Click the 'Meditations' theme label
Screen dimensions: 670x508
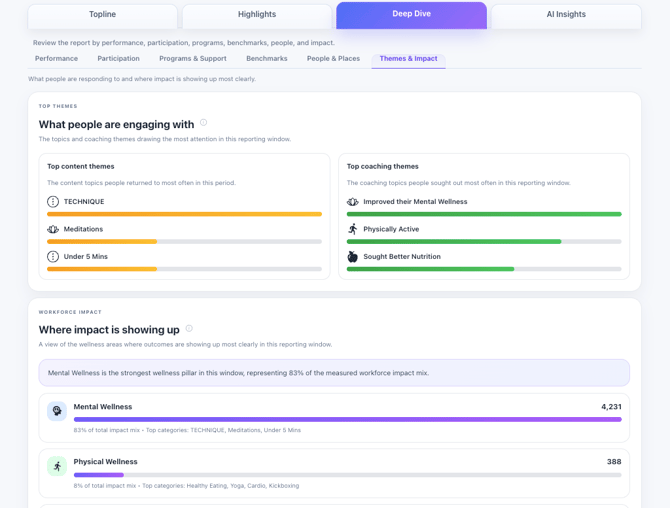coord(83,229)
